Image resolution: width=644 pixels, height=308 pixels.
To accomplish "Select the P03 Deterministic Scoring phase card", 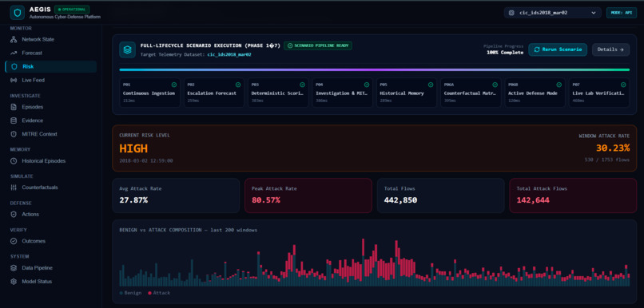I will pyautogui.click(x=278, y=93).
